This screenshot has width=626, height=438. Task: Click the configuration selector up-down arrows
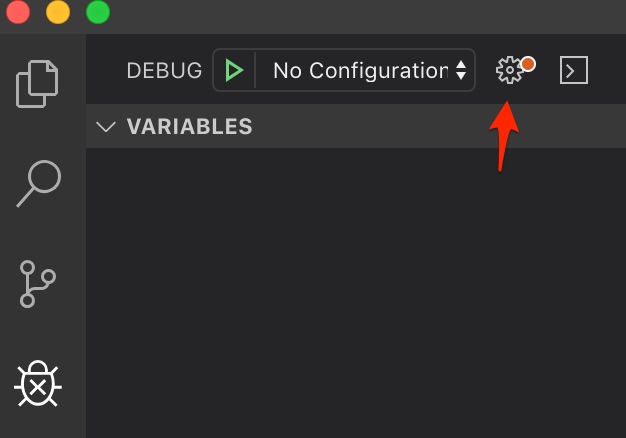click(x=461, y=70)
